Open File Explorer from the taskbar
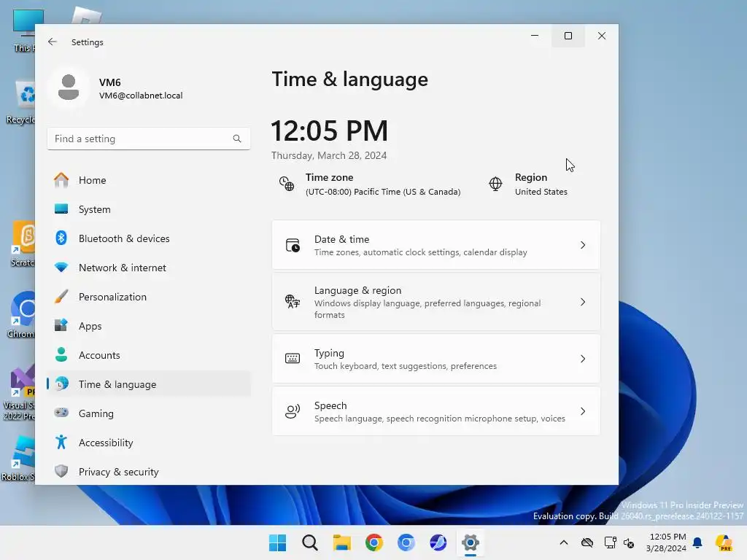Viewport: 747px width, 560px height. pyautogui.click(x=341, y=542)
